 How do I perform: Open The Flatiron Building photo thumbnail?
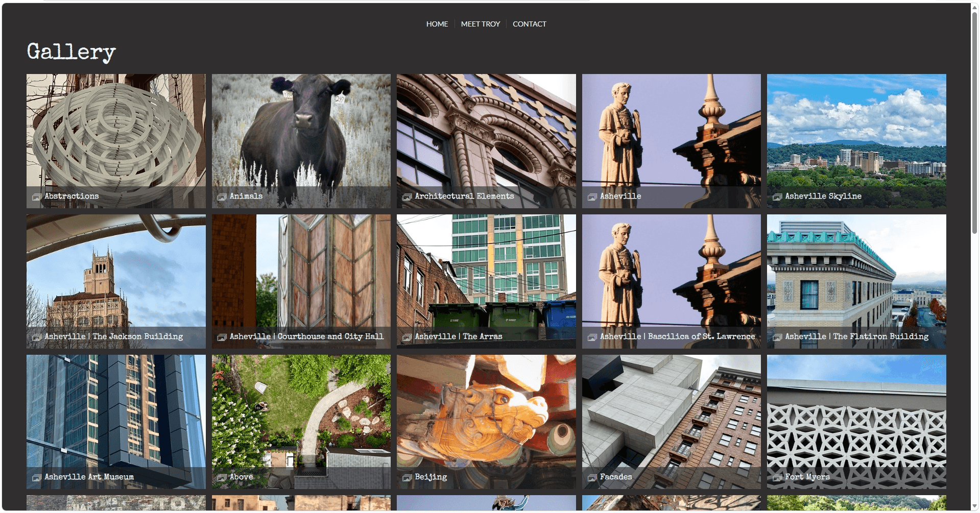tap(856, 281)
